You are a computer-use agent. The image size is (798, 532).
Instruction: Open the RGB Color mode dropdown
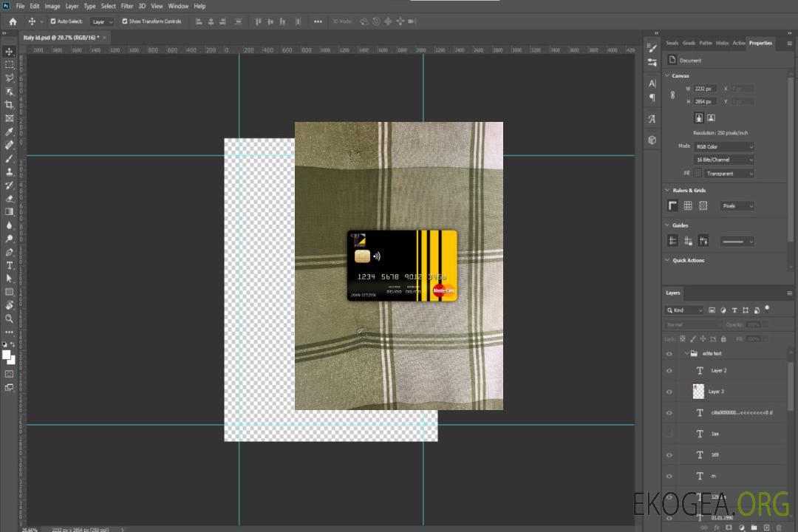[x=723, y=147]
